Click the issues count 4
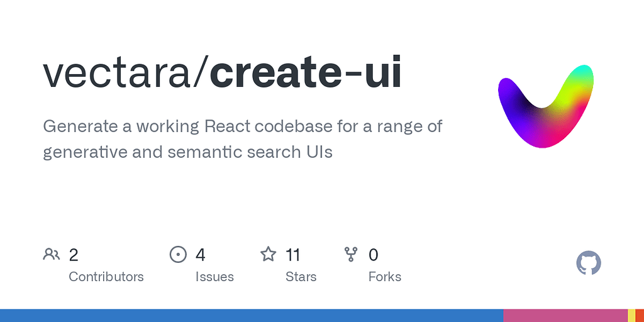Image resolution: width=644 pixels, height=322 pixels. [201, 255]
